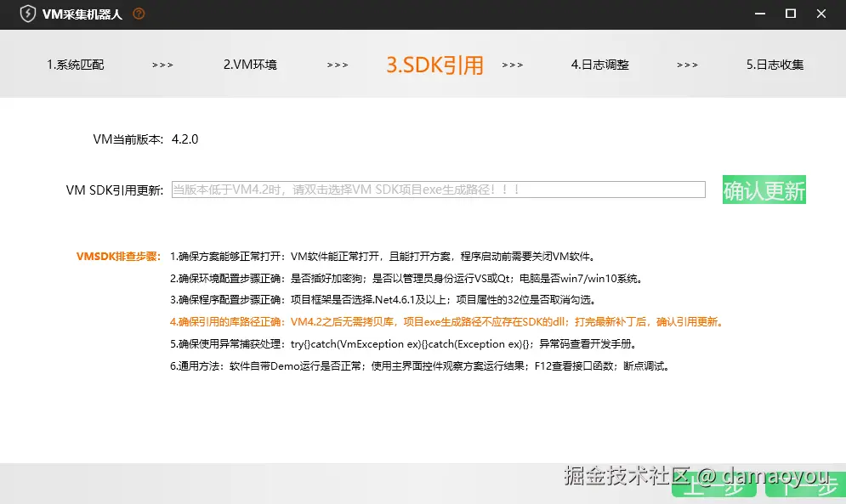Click troubleshooting line 6.通用方法
The width and height of the screenshot is (846, 504).
(x=420, y=366)
